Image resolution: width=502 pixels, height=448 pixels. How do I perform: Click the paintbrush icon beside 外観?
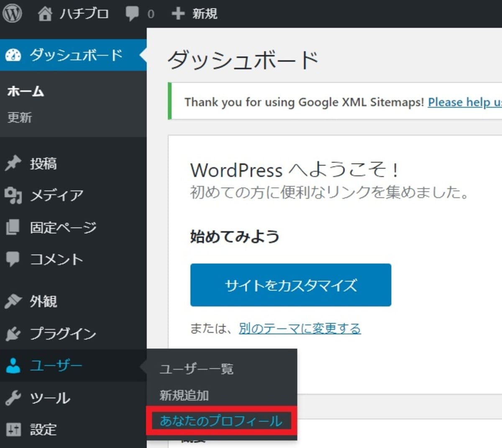click(13, 301)
